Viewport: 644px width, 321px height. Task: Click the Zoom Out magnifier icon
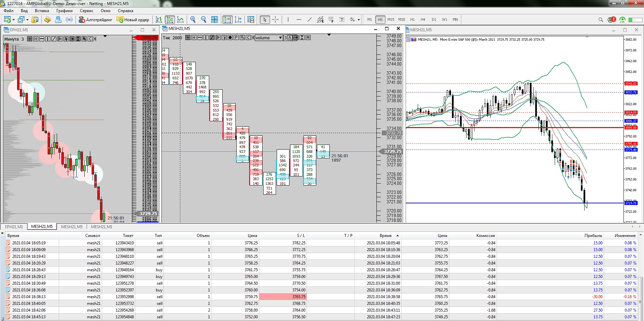203,19
